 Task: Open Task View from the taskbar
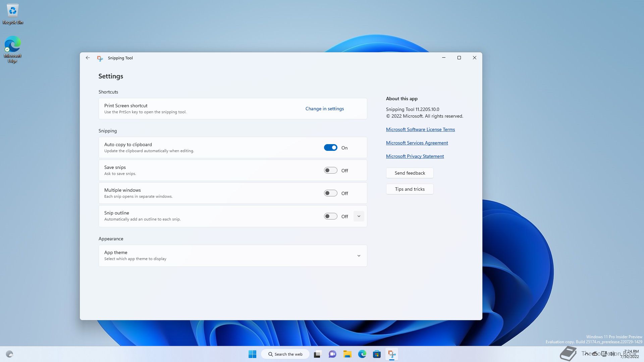(317, 354)
